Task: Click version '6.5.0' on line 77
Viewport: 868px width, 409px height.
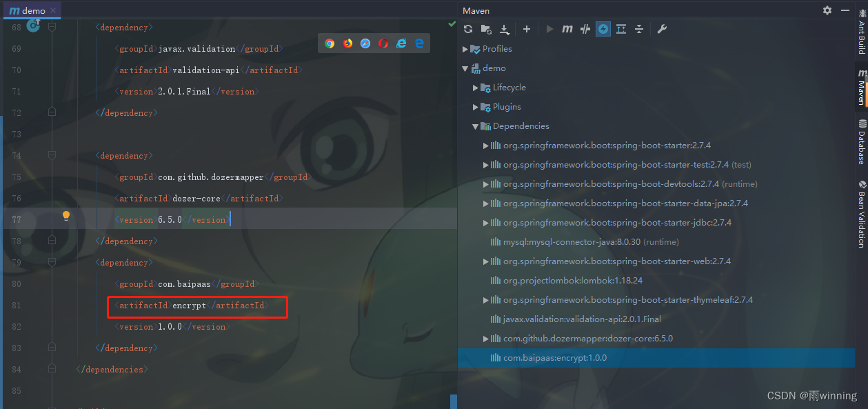Action: (170, 220)
